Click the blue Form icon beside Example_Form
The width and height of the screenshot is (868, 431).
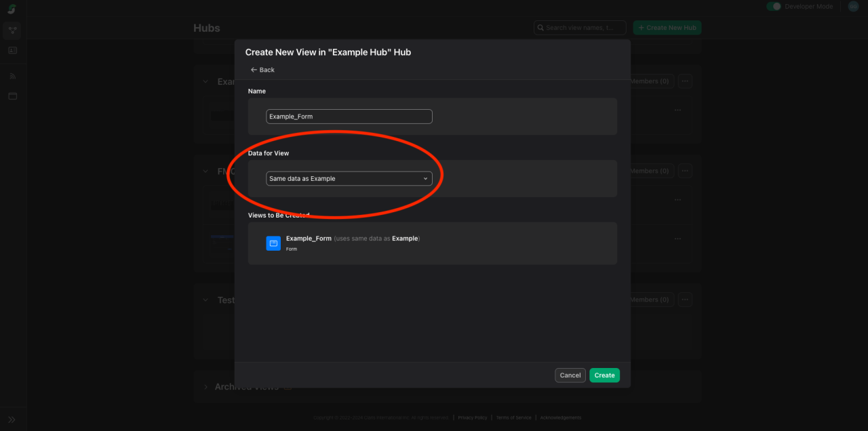(x=273, y=243)
